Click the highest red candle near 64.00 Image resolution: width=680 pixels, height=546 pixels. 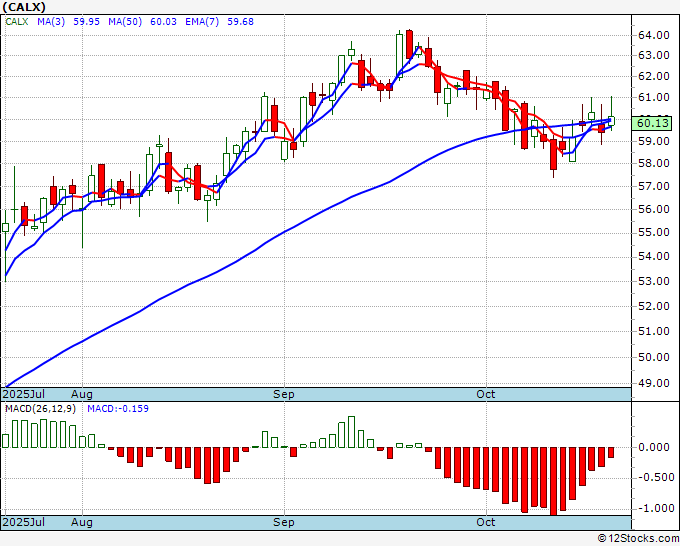pyautogui.click(x=409, y=44)
